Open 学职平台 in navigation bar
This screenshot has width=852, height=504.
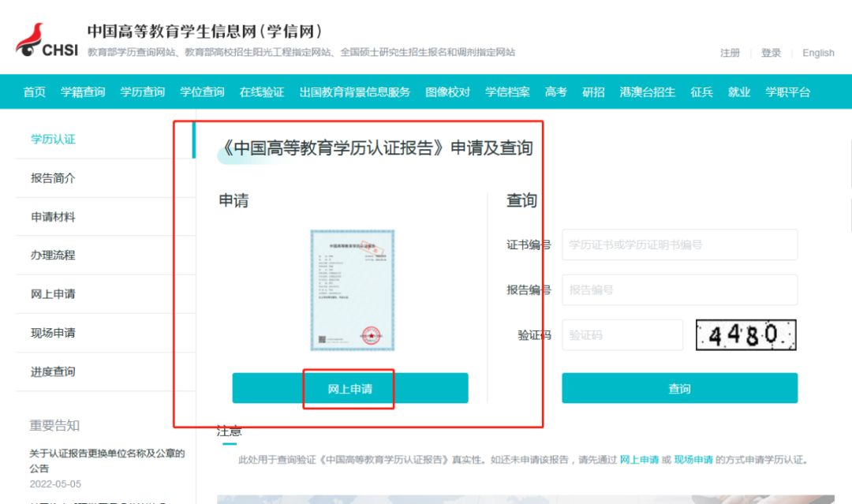coord(787,91)
